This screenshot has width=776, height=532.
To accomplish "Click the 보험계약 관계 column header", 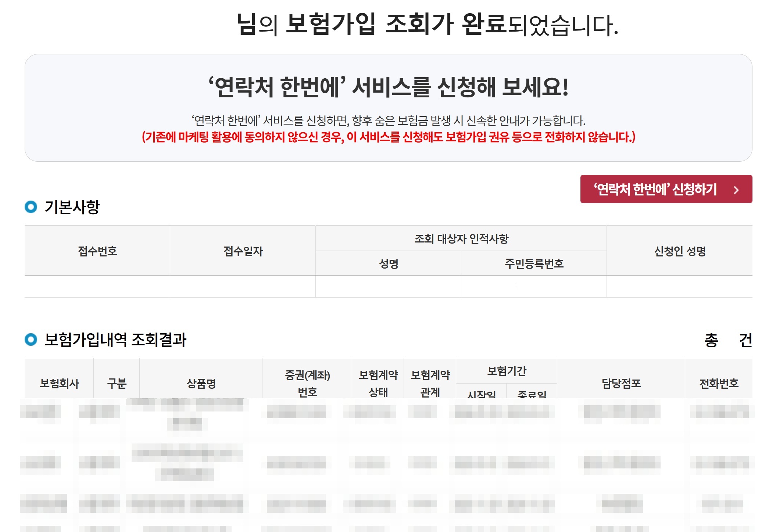I will [430, 383].
